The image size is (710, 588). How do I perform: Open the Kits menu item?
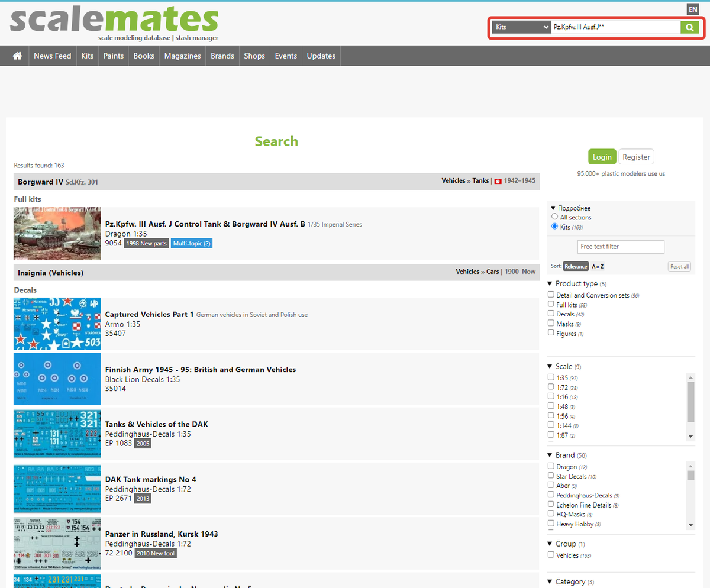click(88, 56)
